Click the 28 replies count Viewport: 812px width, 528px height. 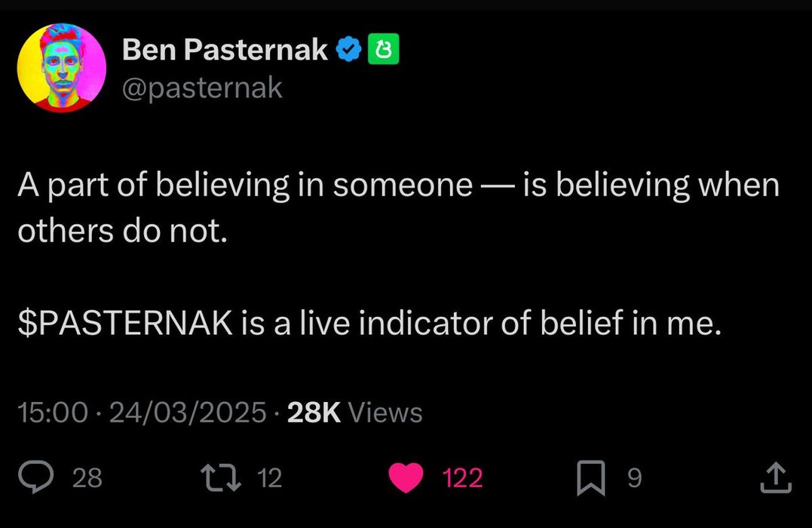click(x=87, y=477)
